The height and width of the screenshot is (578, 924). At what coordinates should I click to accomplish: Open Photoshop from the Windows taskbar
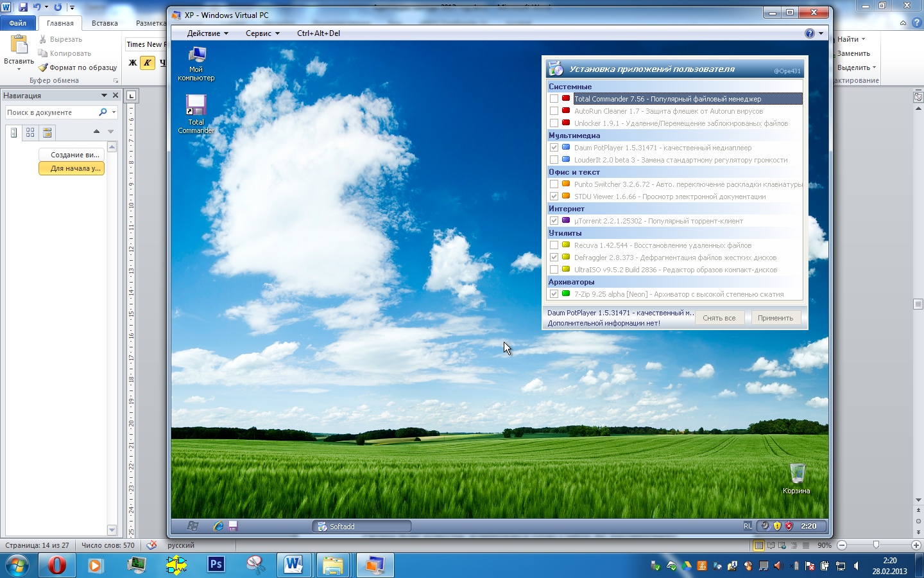216,565
